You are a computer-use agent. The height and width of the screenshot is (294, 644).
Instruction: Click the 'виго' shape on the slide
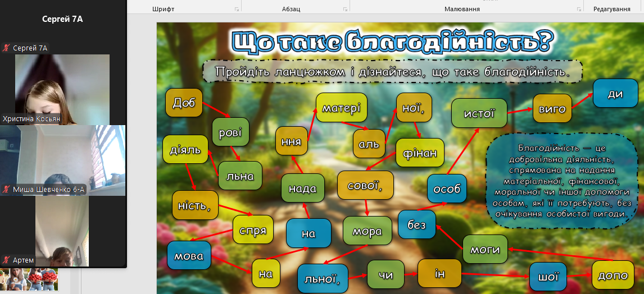click(552, 109)
